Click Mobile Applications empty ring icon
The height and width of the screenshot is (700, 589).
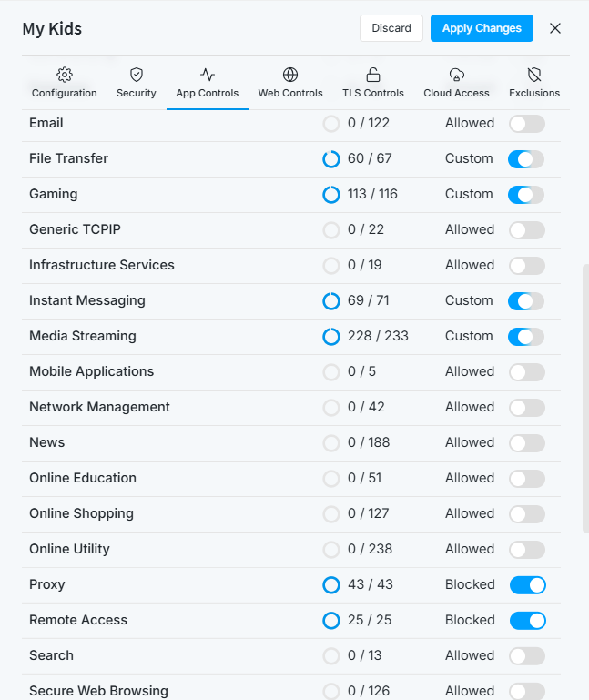click(331, 372)
